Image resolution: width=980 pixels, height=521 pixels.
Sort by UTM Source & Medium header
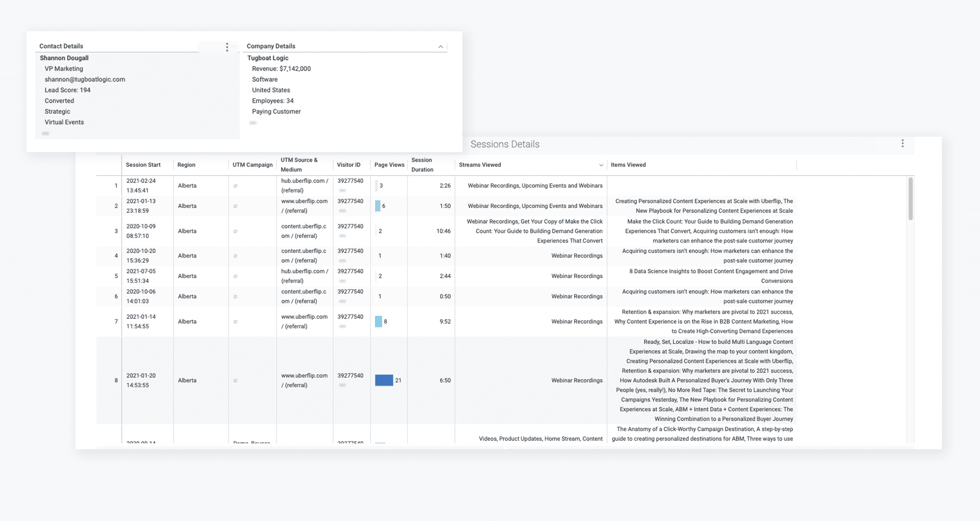coord(299,165)
